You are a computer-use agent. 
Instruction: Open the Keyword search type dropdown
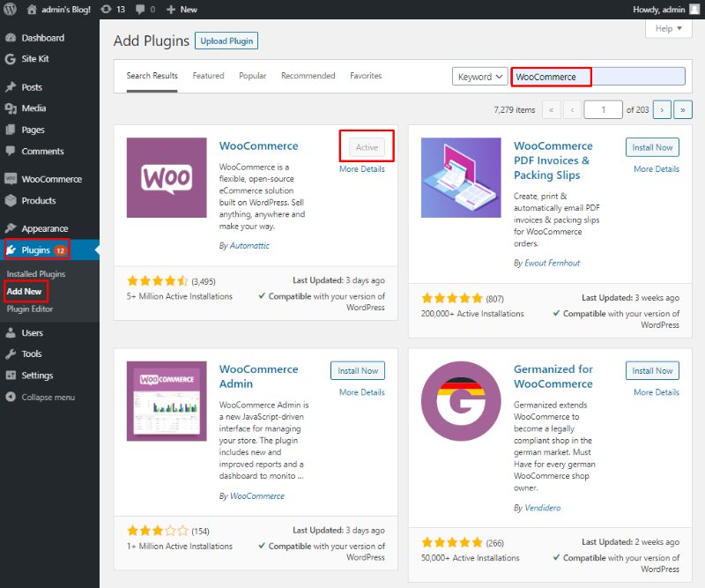[479, 77]
